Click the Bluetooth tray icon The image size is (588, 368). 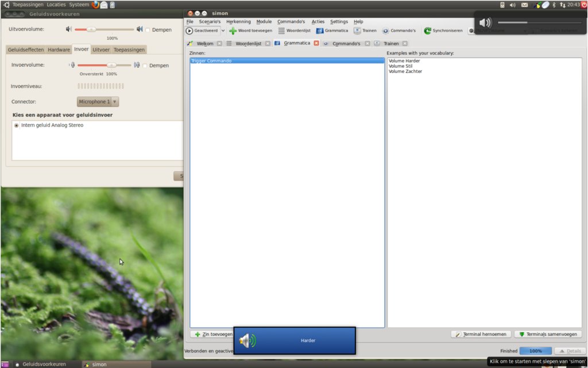click(554, 5)
